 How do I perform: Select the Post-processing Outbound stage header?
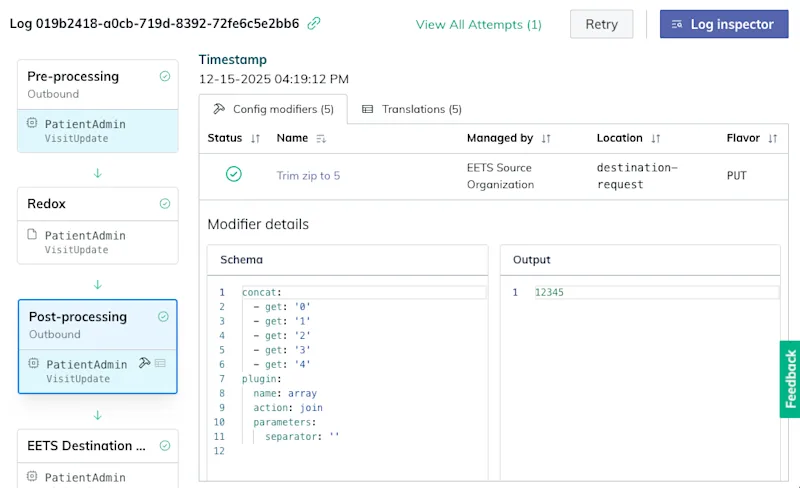click(x=97, y=325)
